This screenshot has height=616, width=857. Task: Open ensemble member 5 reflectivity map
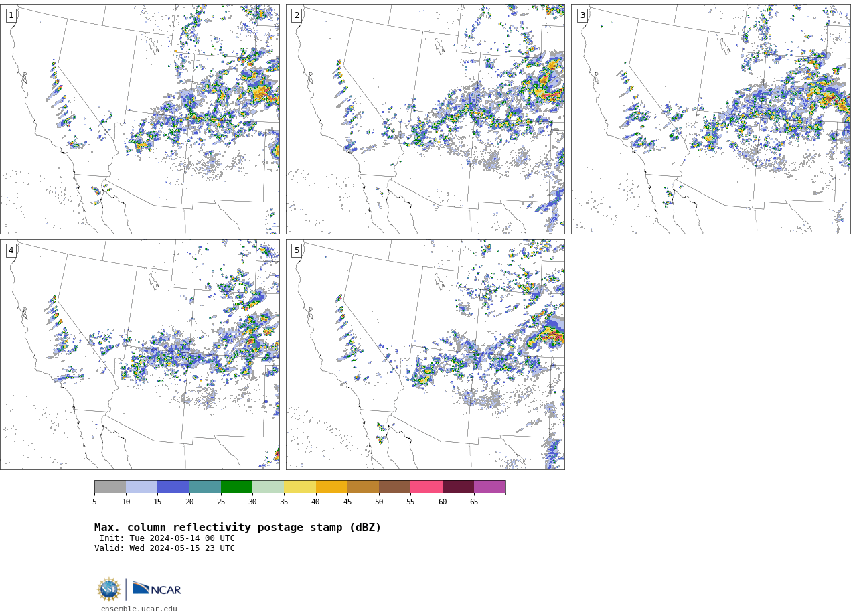pyautogui.click(x=425, y=354)
